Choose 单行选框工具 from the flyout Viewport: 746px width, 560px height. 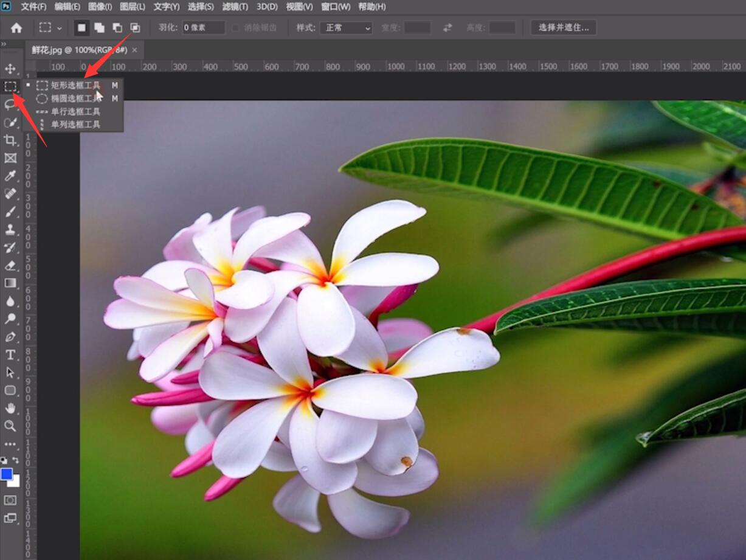(x=73, y=111)
